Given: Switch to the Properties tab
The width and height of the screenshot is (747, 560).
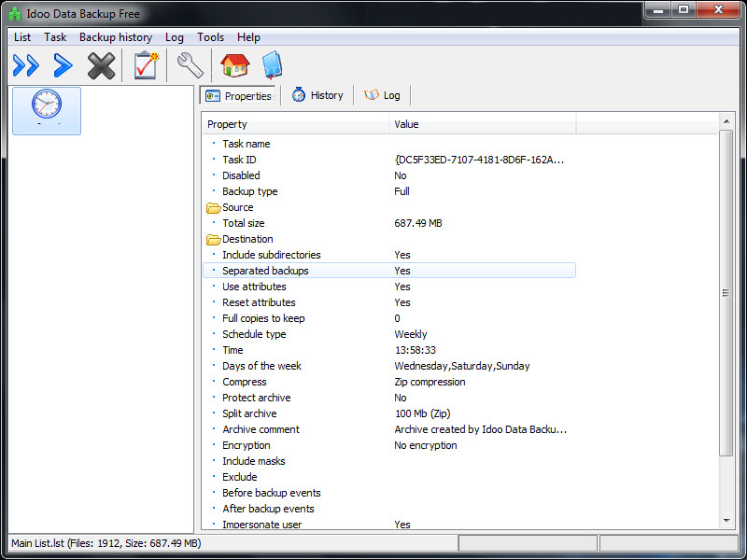Looking at the screenshot, I should click(x=238, y=96).
